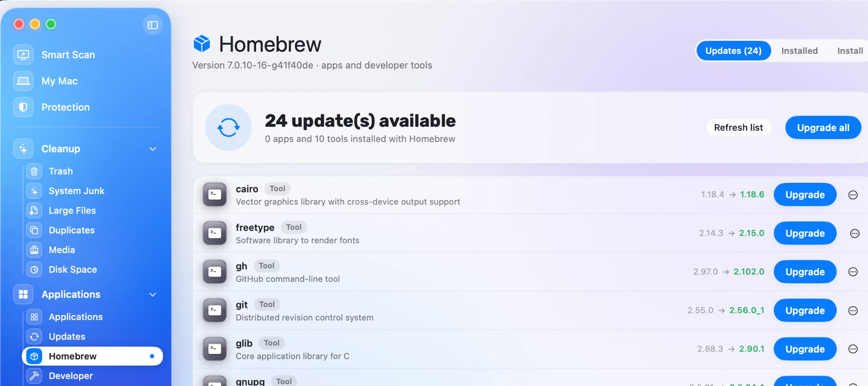This screenshot has height=386, width=868.
Task: Open more options for git
Action: coord(853,310)
